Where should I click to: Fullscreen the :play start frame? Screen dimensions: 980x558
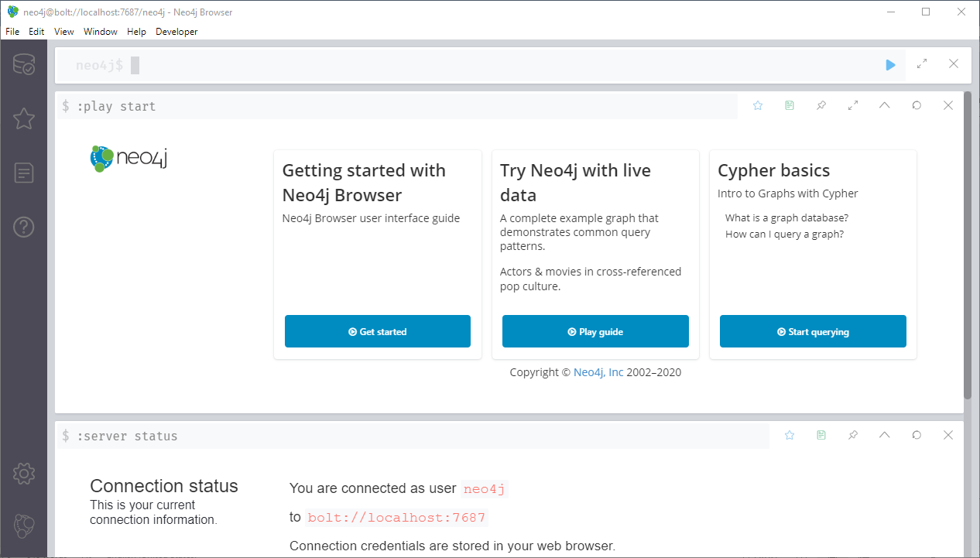click(853, 105)
